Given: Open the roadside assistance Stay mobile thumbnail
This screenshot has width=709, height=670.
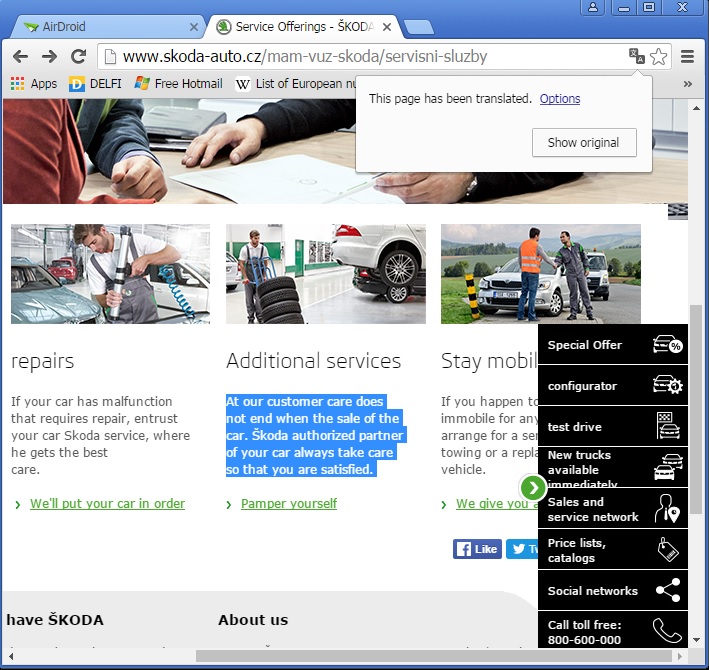Looking at the screenshot, I should tap(541, 274).
